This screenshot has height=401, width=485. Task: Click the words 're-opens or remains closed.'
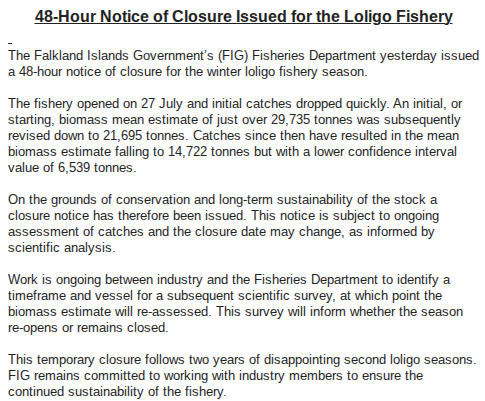tap(88, 328)
